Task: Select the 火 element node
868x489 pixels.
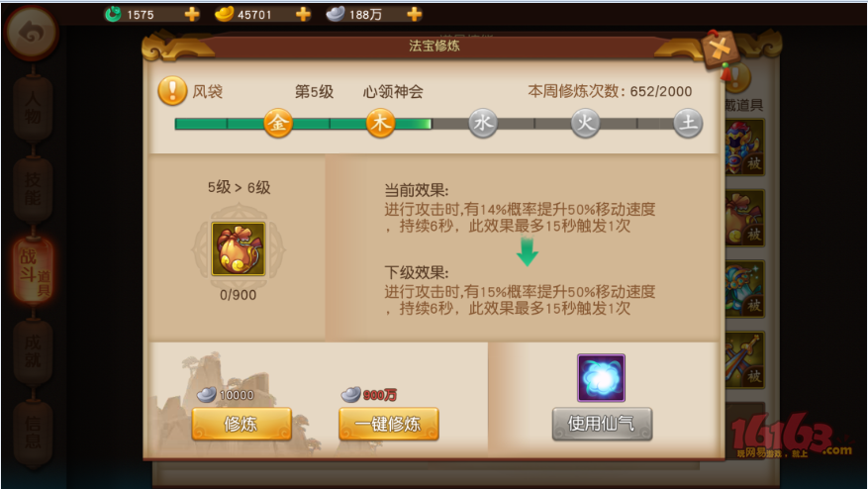Action: coord(585,123)
